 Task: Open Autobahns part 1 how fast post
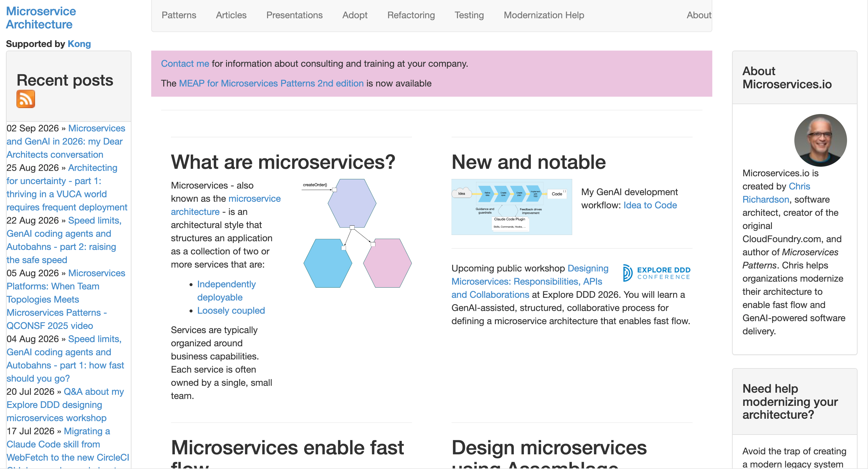point(65,359)
